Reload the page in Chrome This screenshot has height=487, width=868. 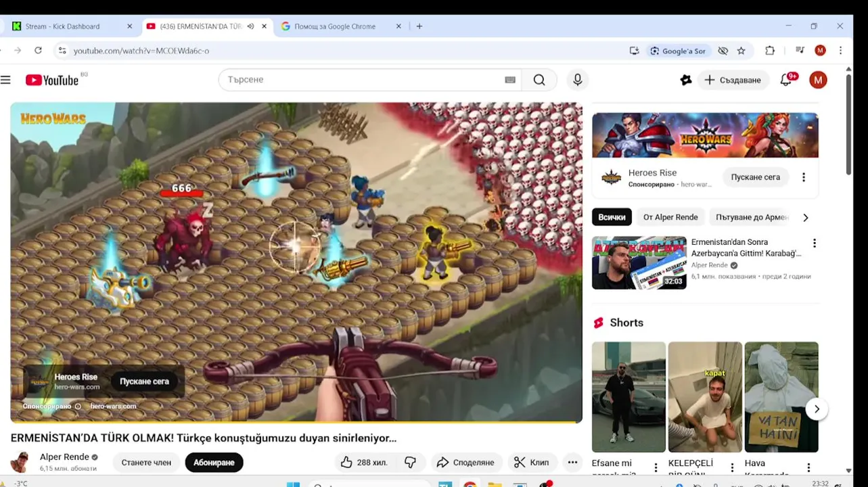(x=38, y=51)
